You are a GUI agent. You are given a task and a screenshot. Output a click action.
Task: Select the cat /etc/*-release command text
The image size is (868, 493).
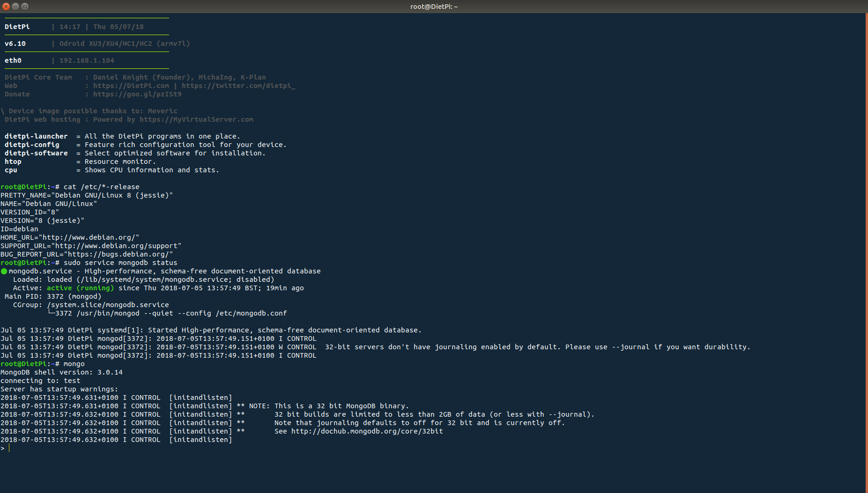pyautogui.click(x=101, y=186)
